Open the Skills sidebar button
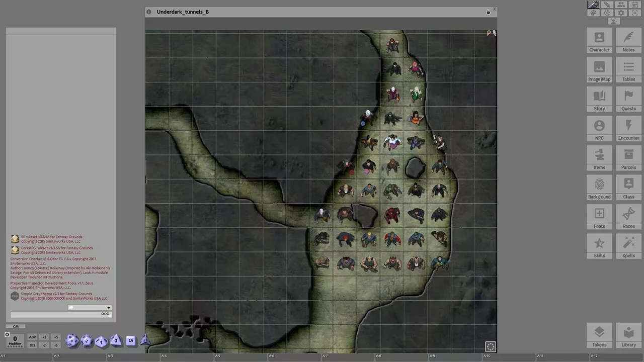644x362 pixels. click(x=599, y=246)
